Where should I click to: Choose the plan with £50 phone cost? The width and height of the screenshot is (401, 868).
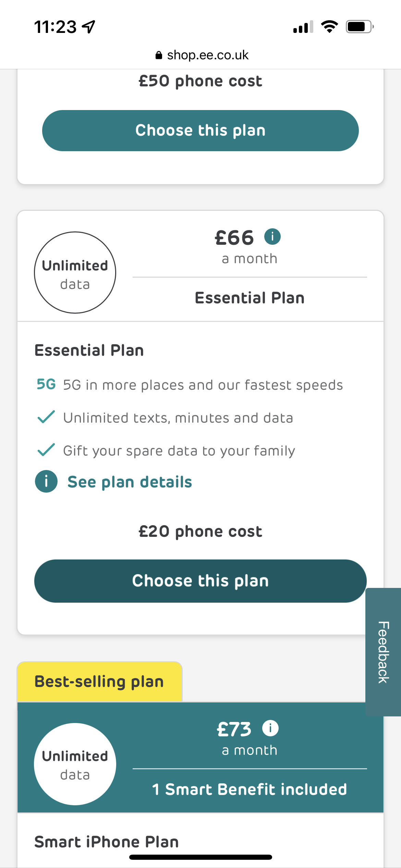point(200,131)
